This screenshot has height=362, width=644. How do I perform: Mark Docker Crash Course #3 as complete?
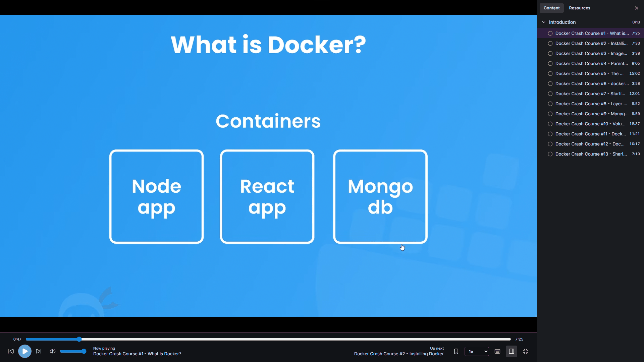coord(550,54)
